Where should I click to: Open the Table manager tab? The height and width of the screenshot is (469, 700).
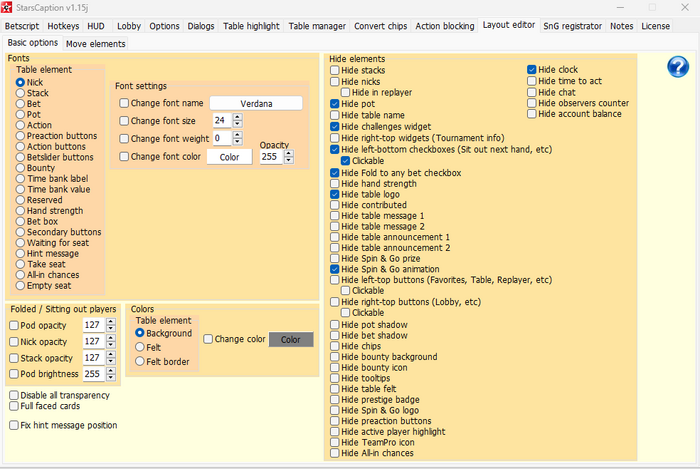click(316, 25)
